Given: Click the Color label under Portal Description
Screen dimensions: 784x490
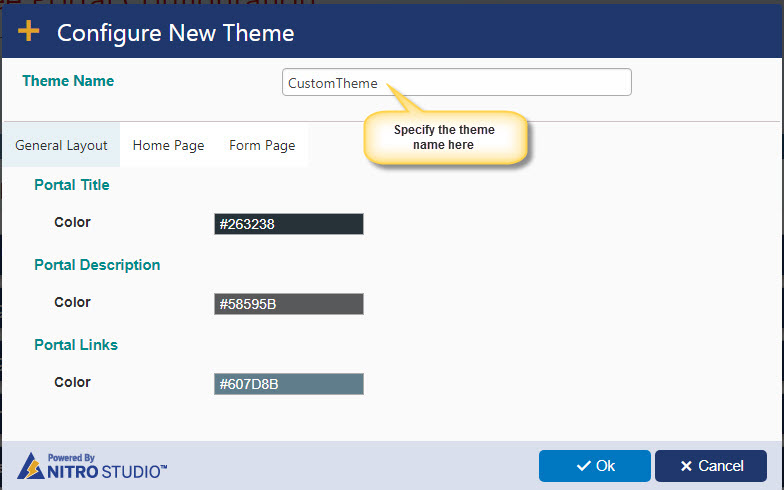Looking at the screenshot, I should click(x=72, y=302).
